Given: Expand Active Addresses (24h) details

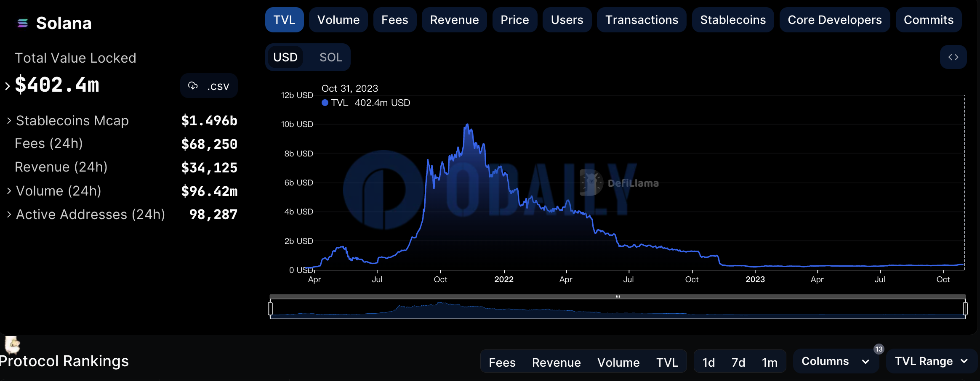Looking at the screenshot, I should coord(9,214).
